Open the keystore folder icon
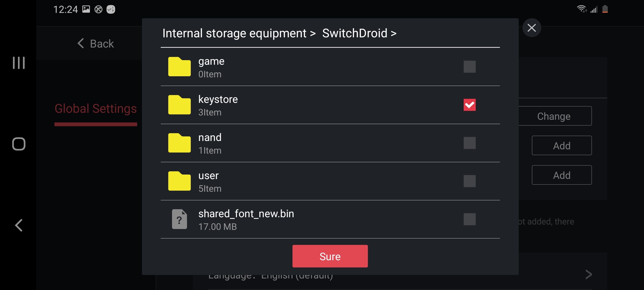This screenshot has height=290, width=644. pyautogui.click(x=179, y=105)
